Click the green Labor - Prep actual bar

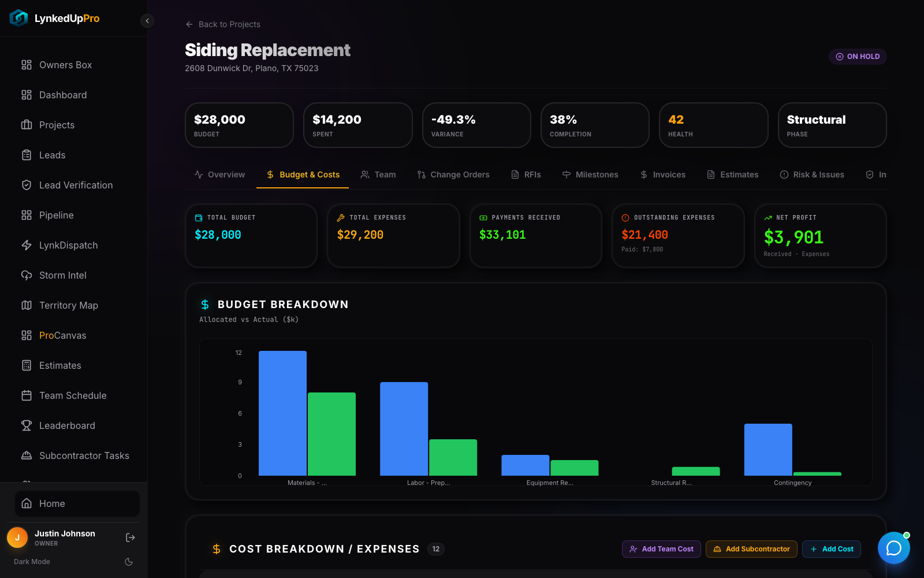click(453, 457)
